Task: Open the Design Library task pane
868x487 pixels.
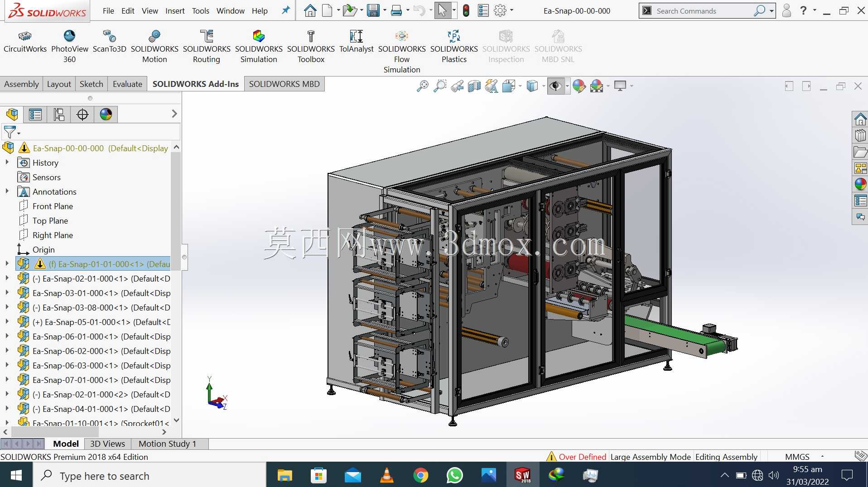Action: 860,135
